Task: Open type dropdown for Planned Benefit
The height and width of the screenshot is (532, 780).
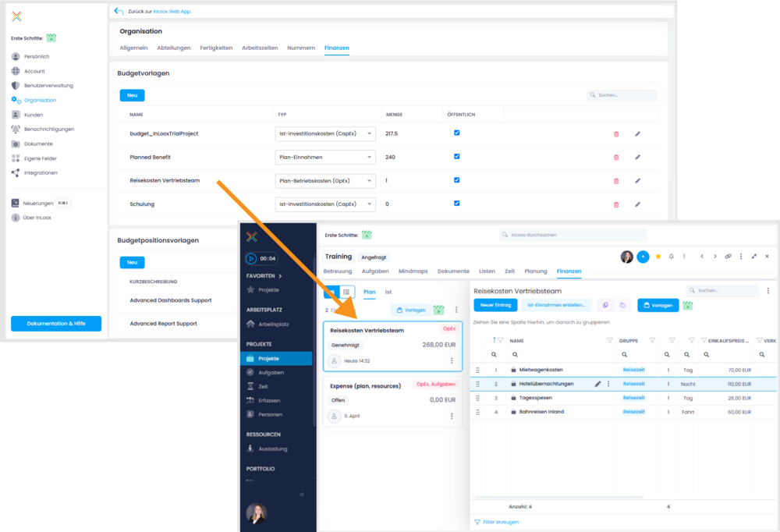Action: pos(325,158)
